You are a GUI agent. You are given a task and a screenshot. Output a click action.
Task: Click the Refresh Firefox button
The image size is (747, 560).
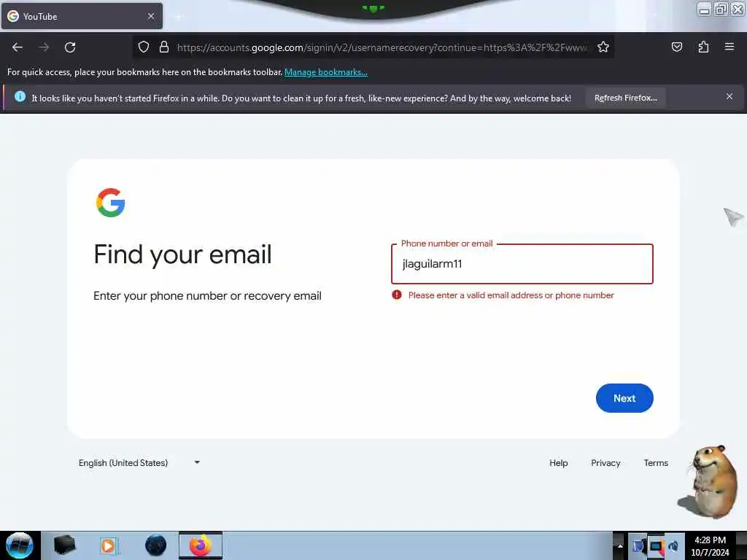pyautogui.click(x=625, y=98)
